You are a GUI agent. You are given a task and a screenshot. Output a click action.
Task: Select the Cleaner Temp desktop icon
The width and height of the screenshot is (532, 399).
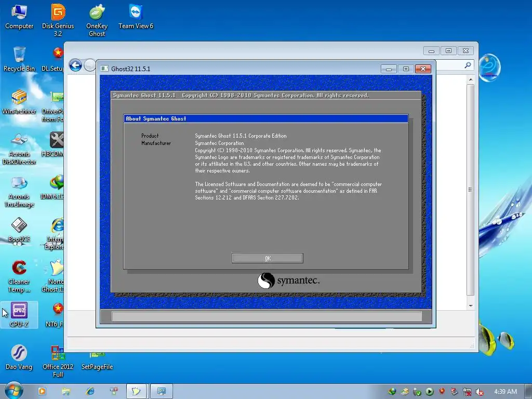point(19,276)
